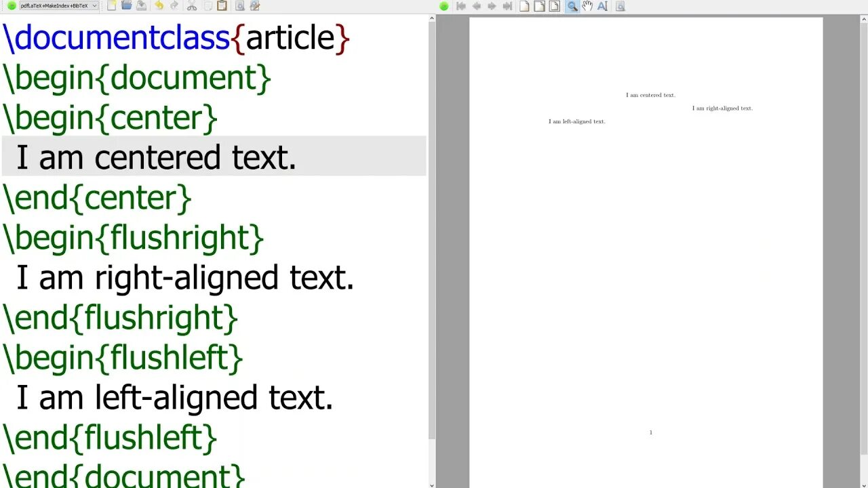
Task: Redo the last undone edit
Action: coord(174,5)
